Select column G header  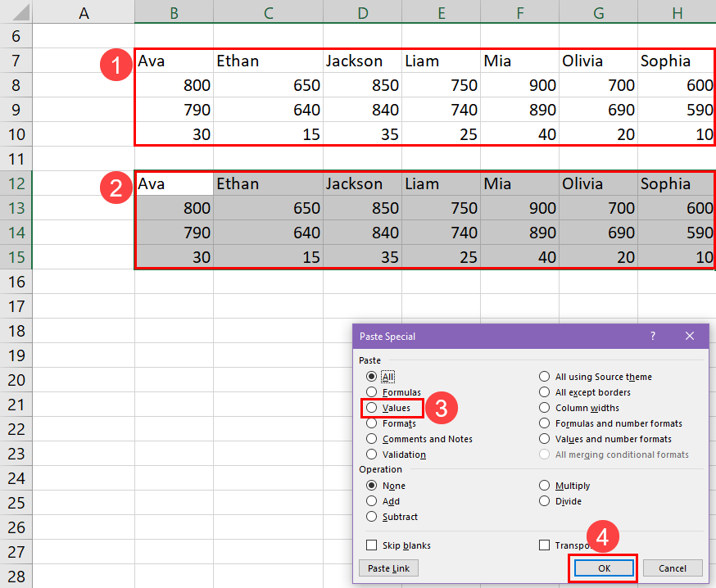(598, 13)
